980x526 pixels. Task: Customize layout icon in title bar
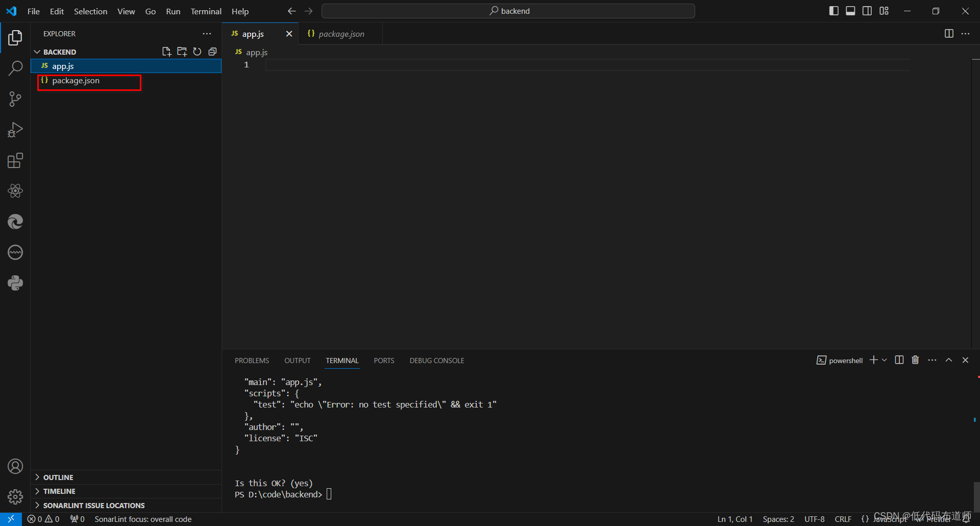click(x=884, y=11)
